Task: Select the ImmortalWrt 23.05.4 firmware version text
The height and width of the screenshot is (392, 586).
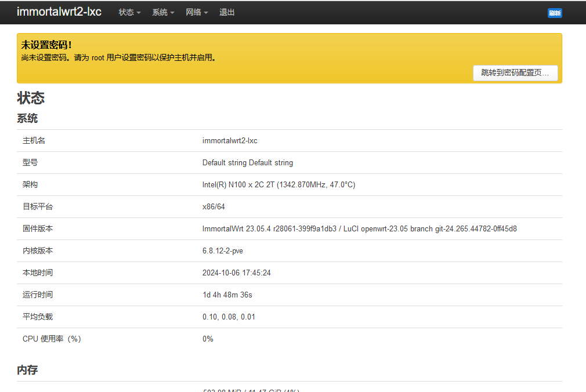Action: 360,228
